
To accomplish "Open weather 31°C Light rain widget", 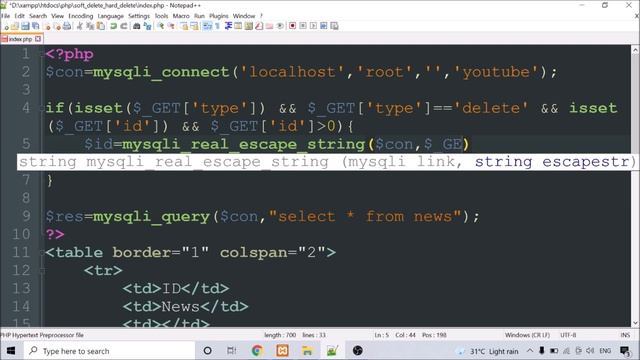I will [x=487, y=351].
